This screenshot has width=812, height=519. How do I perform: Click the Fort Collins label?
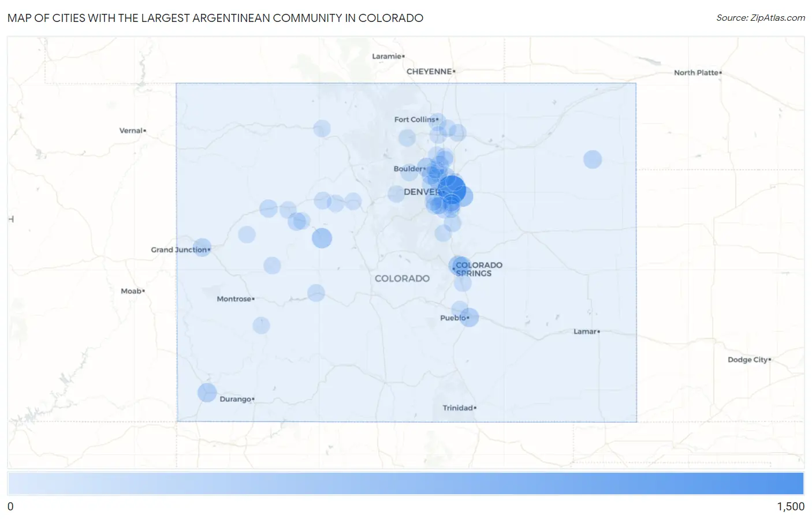point(416,120)
